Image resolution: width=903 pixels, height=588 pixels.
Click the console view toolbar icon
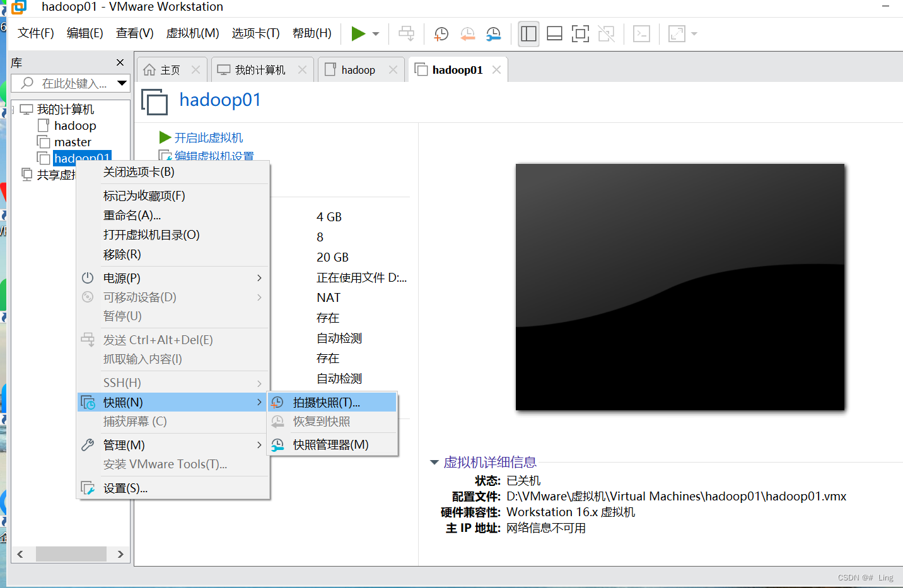tap(641, 33)
